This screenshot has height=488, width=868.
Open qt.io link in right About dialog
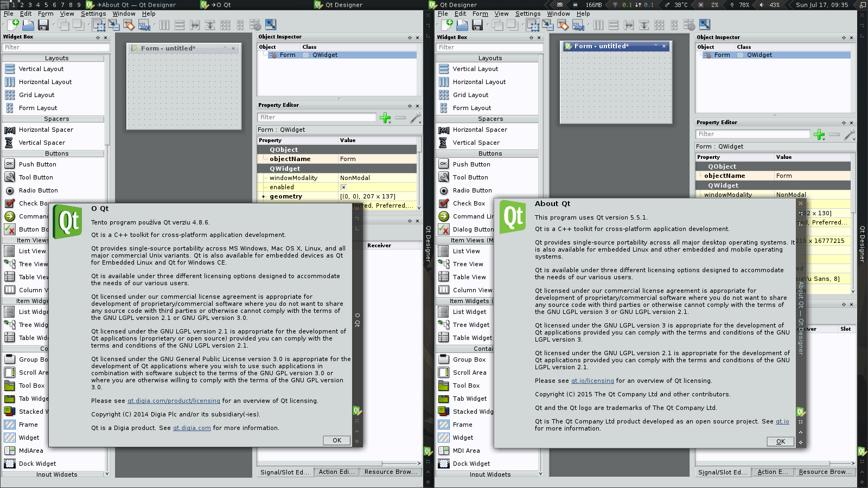(782, 421)
